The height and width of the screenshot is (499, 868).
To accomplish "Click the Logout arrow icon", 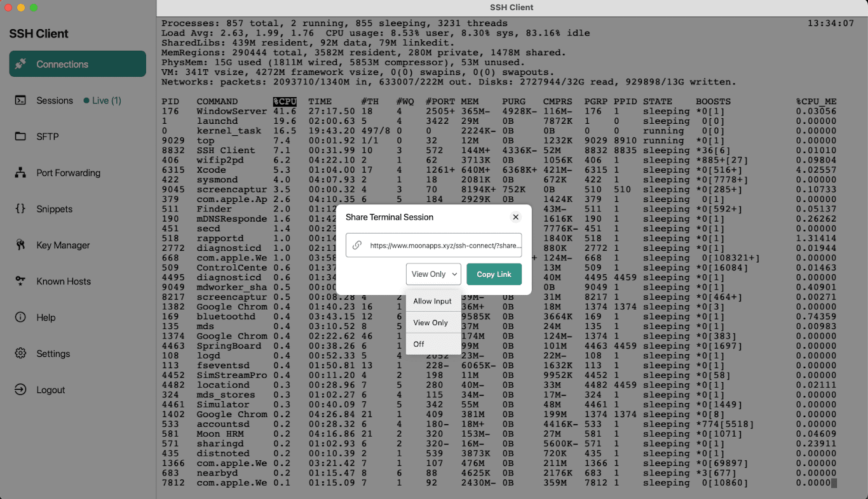I will click(20, 390).
